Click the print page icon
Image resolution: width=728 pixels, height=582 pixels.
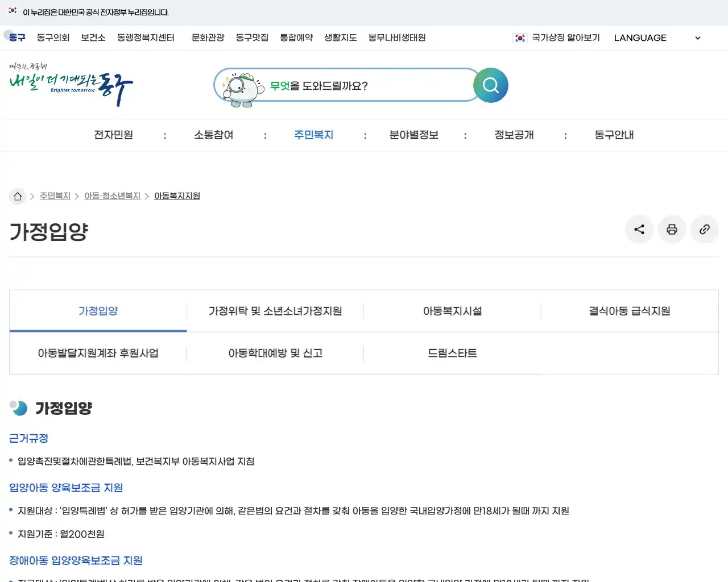pyautogui.click(x=672, y=229)
